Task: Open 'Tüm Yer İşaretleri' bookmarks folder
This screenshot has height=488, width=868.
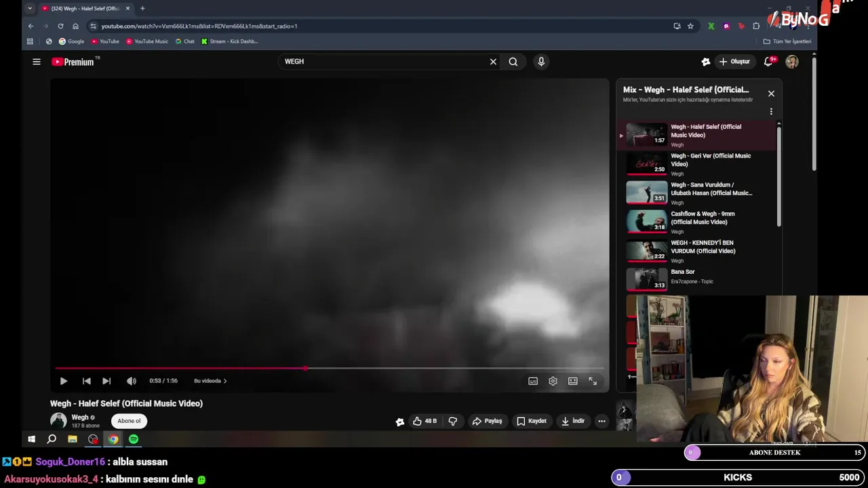Action: point(787,41)
